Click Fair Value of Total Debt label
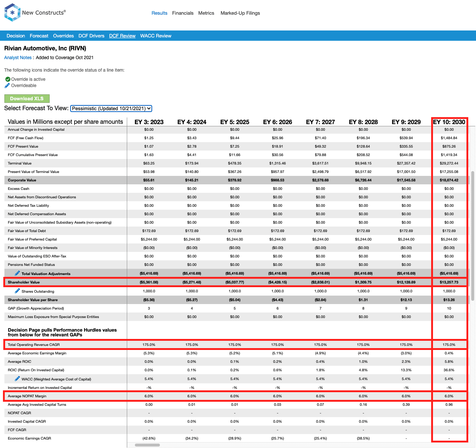The height and width of the screenshot is (448, 476). [x=27, y=231]
